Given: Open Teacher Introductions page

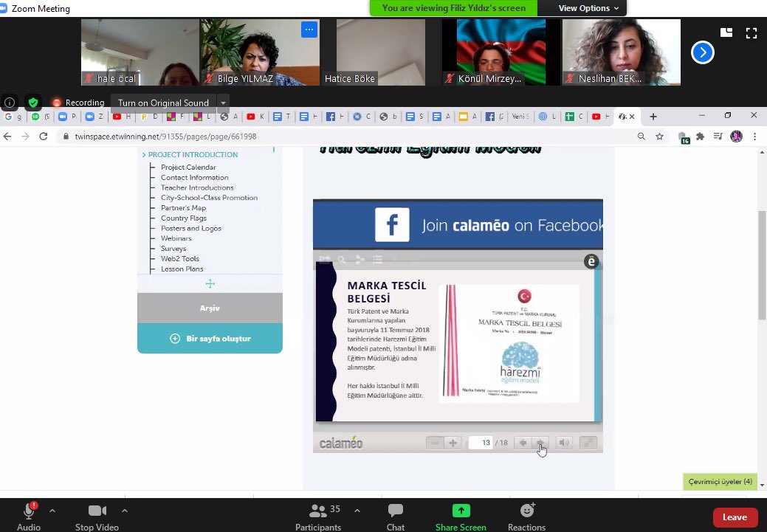Looking at the screenshot, I should (x=197, y=187).
